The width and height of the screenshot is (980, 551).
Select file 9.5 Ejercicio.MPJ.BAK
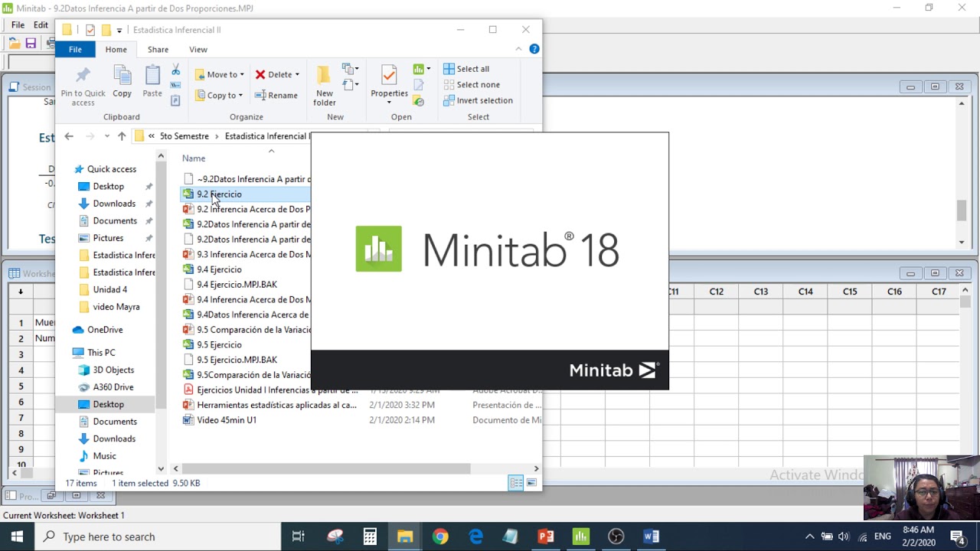point(237,360)
